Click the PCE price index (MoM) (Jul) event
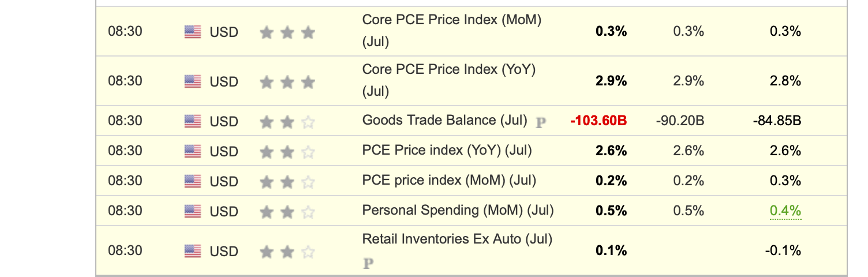The image size is (868, 277). 449,180
